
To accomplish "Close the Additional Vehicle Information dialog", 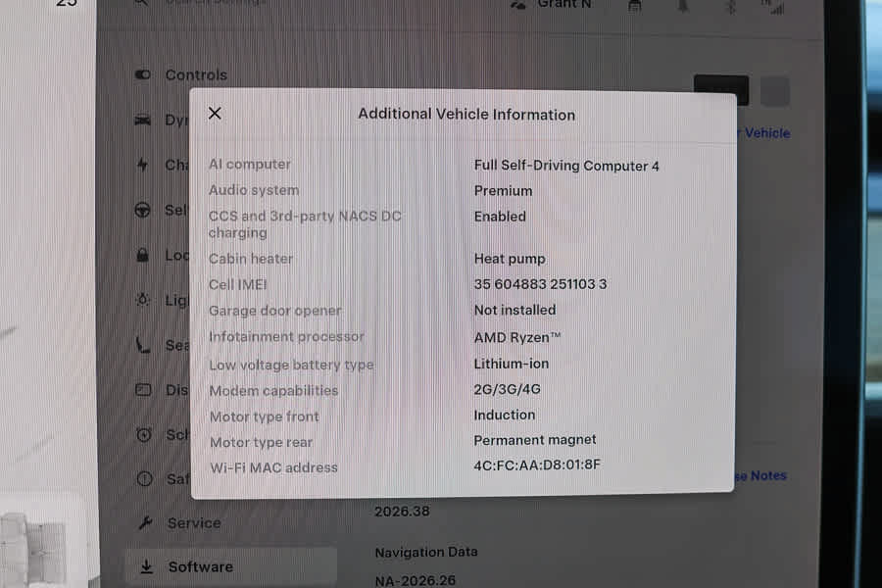I will click(215, 113).
